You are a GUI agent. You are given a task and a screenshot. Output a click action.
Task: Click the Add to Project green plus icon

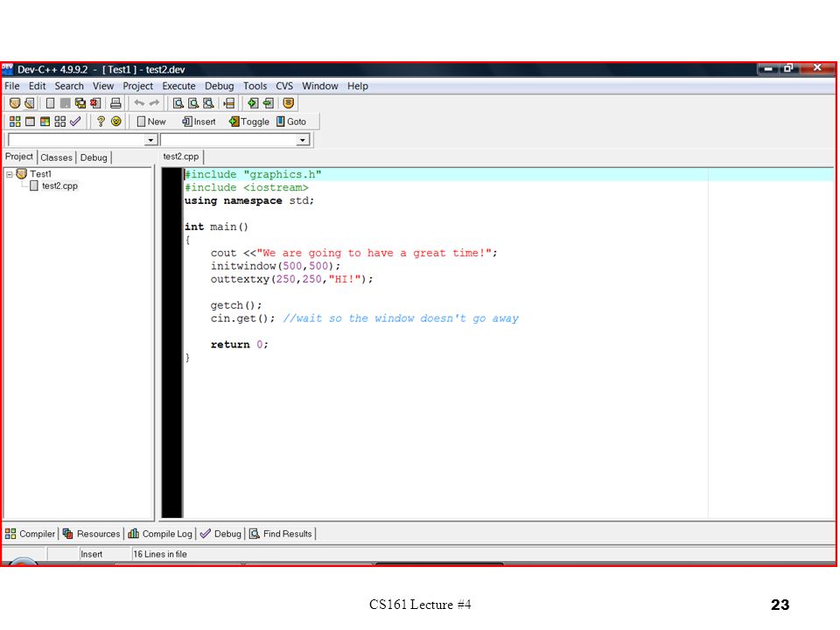(x=253, y=103)
